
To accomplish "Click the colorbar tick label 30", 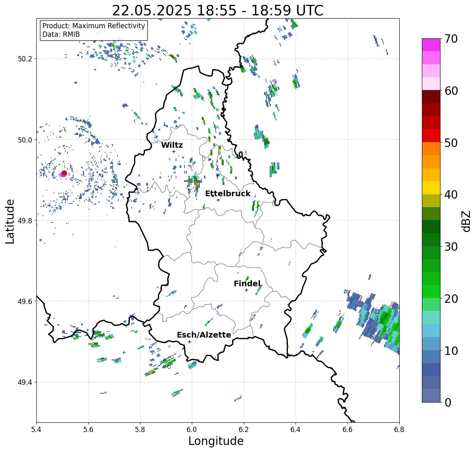I will (451, 247).
